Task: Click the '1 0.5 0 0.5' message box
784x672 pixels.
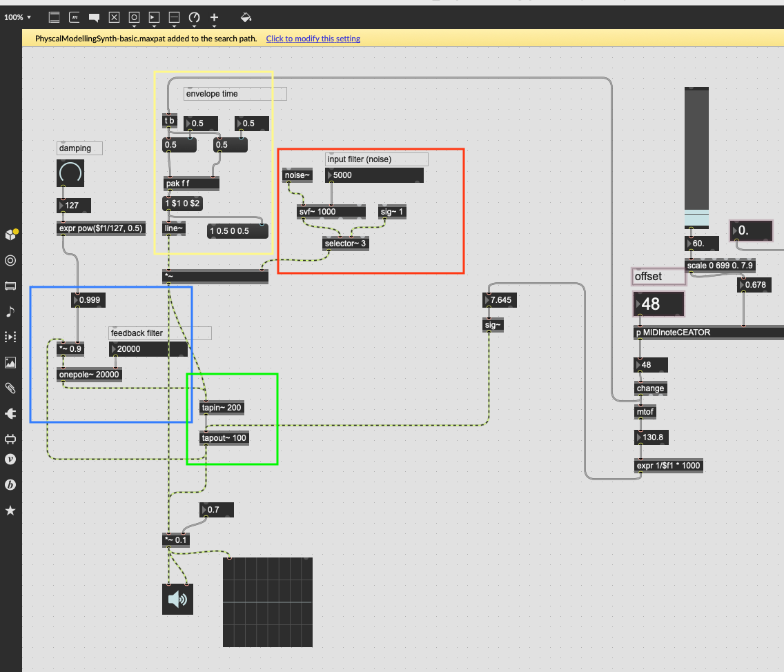Action: (x=237, y=231)
